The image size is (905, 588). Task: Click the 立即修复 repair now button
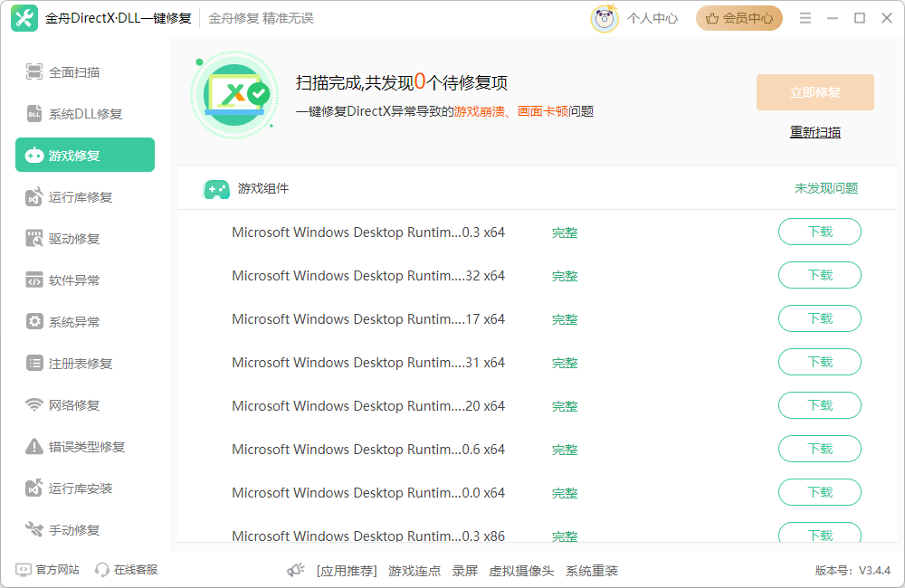814,92
